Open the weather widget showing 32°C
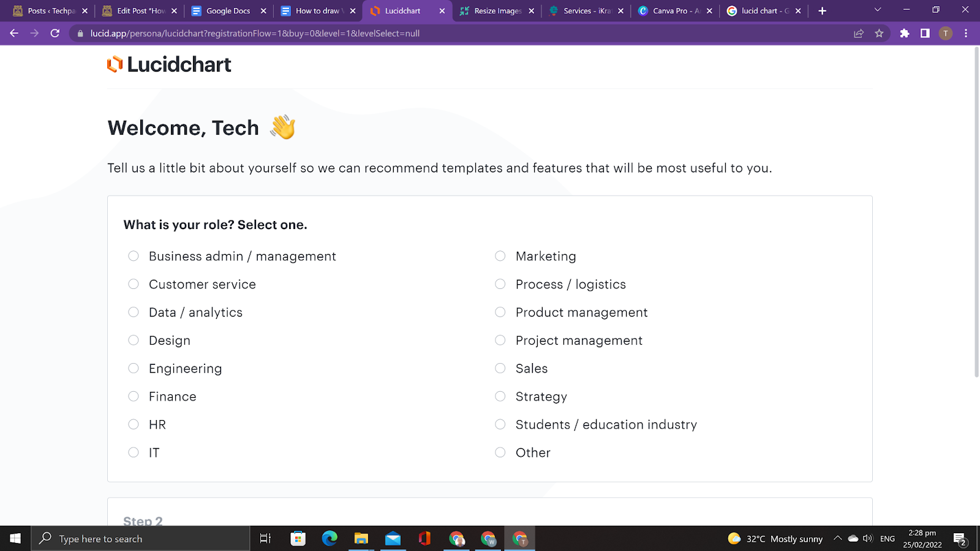Viewport: 980px width, 551px height. click(775, 539)
